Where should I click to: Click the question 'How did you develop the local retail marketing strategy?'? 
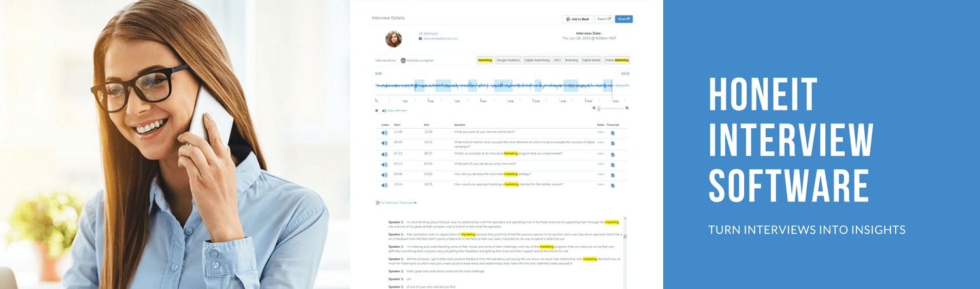click(493, 174)
